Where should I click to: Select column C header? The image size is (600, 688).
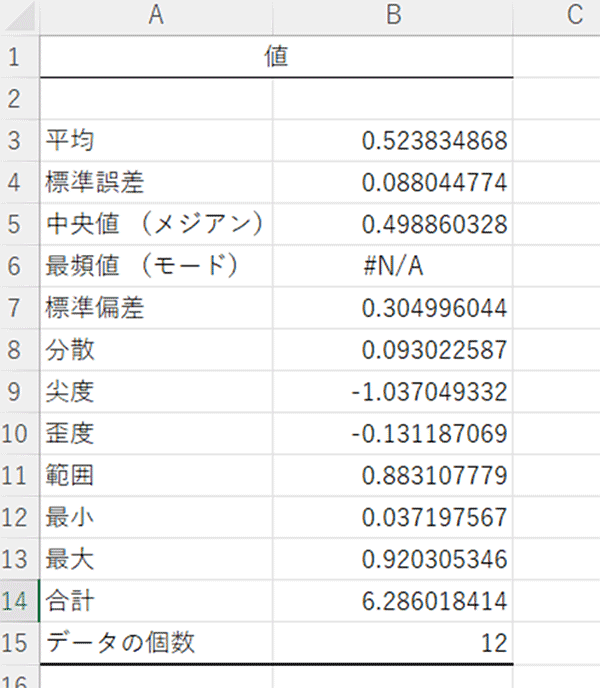[x=557, y=17]
